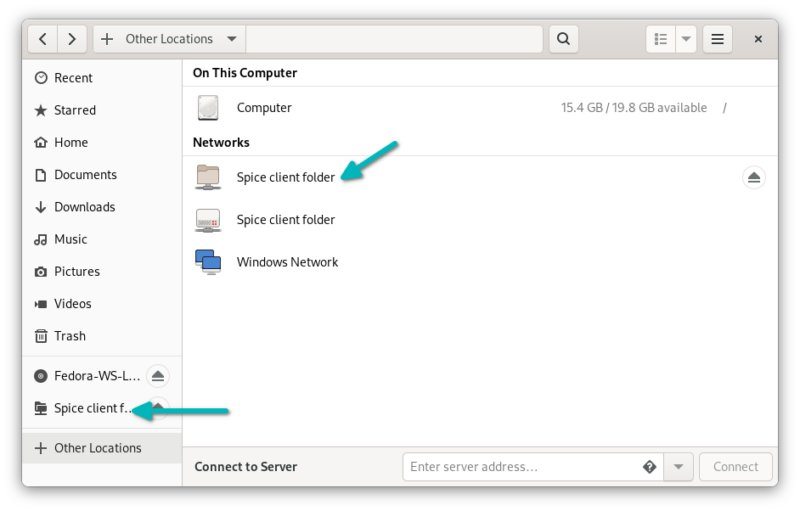Open the Trash in sidebar
Screen dimensions: 800x511
69,336
